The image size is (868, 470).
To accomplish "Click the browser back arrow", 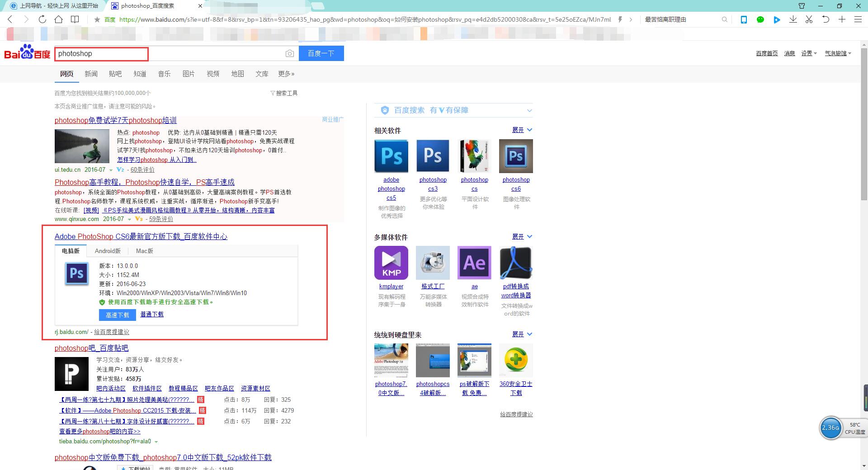I will (10, 19).
